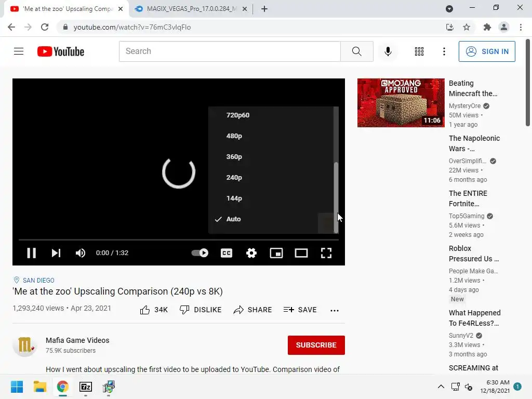The image size is (532, 399).
Task: Click the SIGN IN button
Action: coord(486,51)
